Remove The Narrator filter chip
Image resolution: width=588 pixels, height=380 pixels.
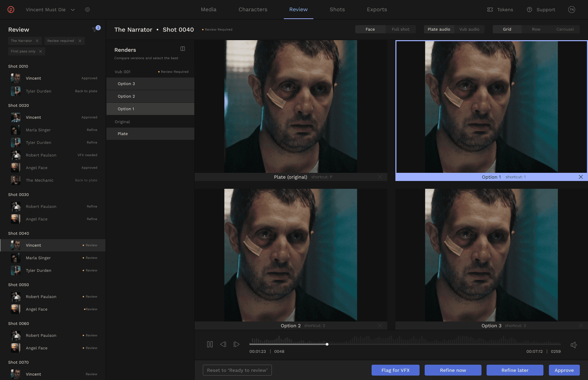coord(37,41)
